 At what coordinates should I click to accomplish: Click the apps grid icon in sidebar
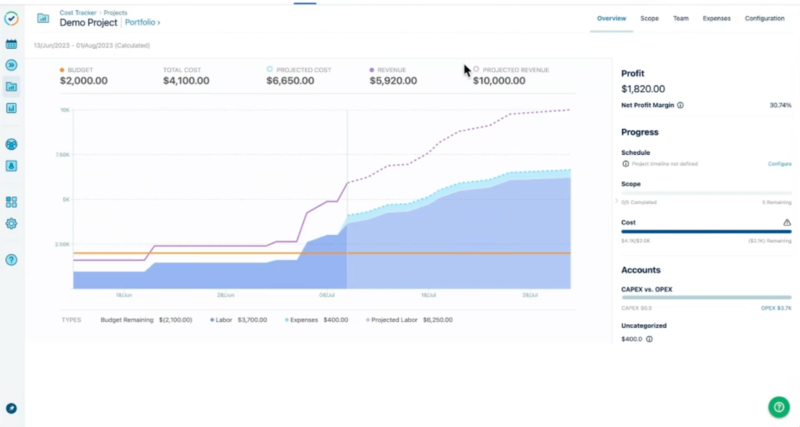[x=11, y=202]
